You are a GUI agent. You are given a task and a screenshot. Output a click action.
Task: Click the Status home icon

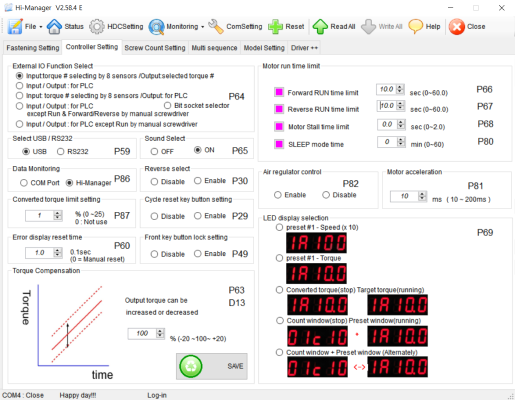pos(54,27)
